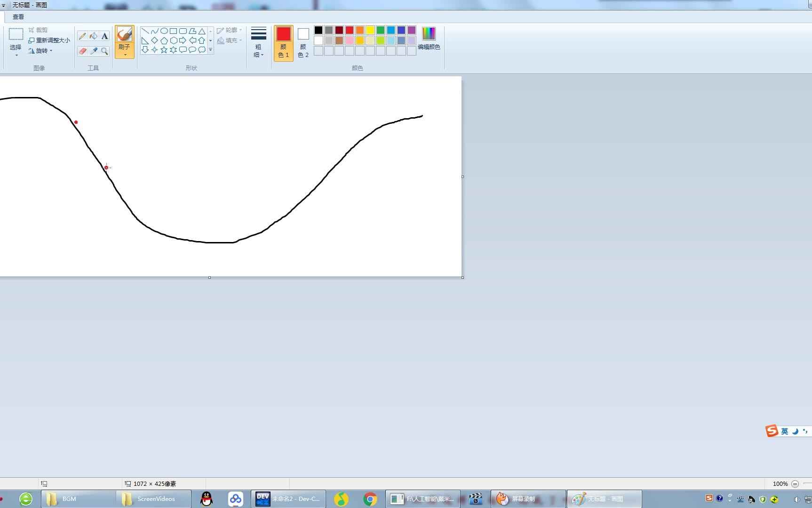Choose the oval callout shape
The width and height of the screenshot is (812, 508).
coord(192,50)
